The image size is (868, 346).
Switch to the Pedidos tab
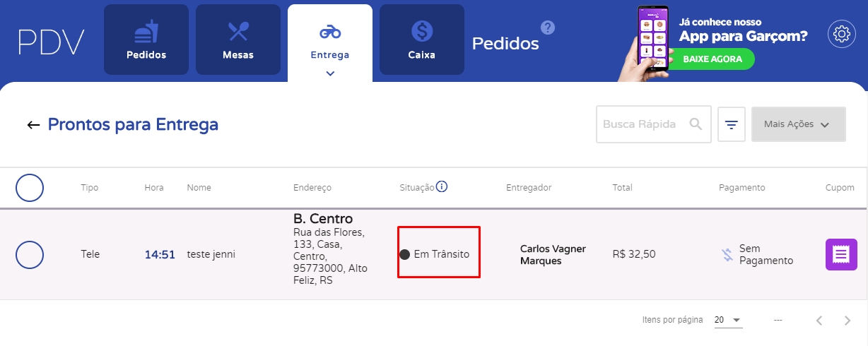[146, 40]
